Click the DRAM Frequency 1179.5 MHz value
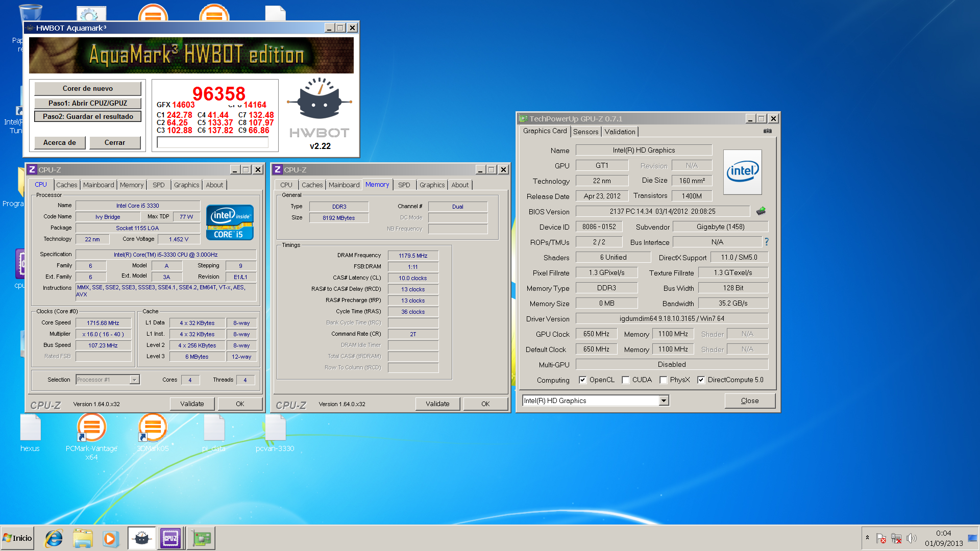The width and height of the screenshot is (980, 551). [413, 256]
